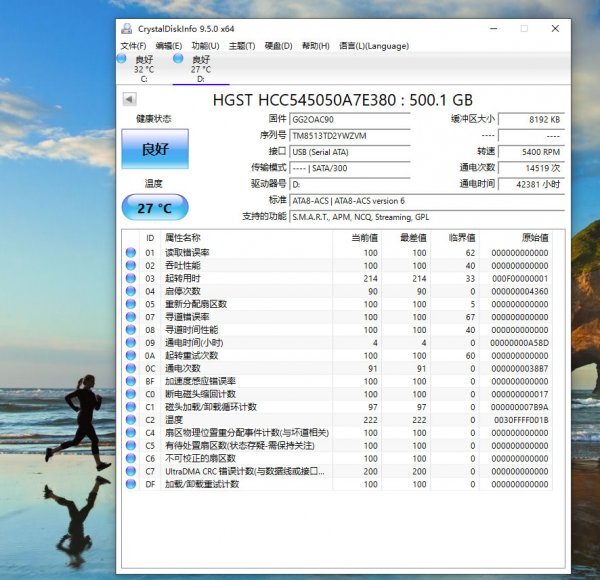Click the 27 °C temperature button

point(155,208)
